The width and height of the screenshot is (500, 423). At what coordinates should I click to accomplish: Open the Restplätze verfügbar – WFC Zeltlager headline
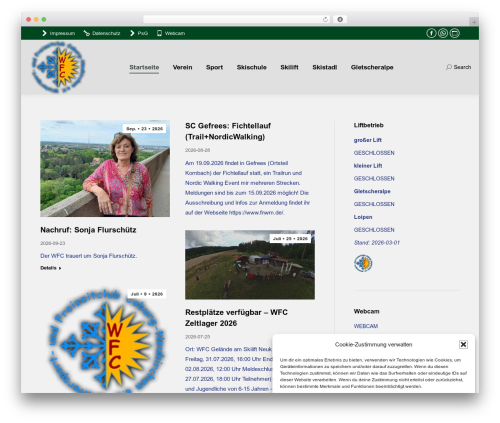tap(236, 318)
